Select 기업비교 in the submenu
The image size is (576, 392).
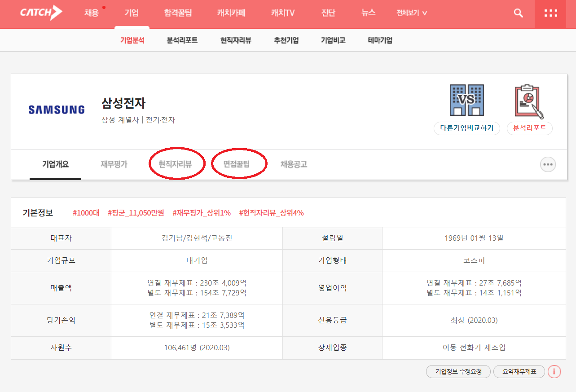click(x=333, y=40)
